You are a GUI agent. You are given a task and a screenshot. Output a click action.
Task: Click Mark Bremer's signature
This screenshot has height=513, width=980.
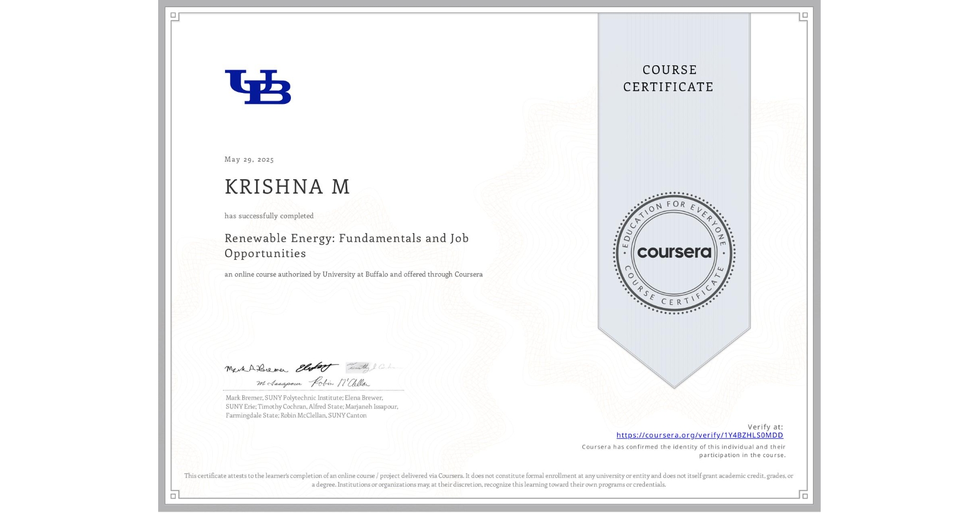coord(256,369)
